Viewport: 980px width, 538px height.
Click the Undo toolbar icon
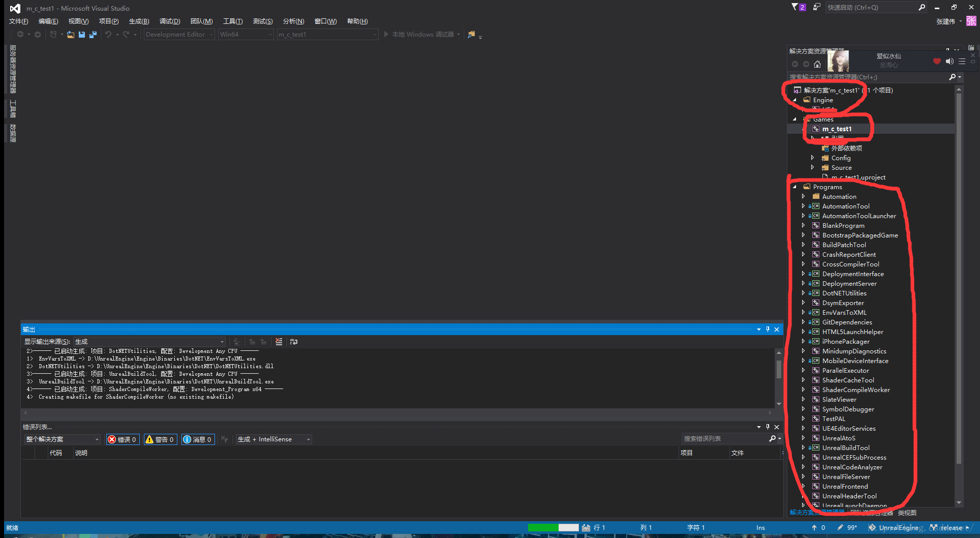click(x=108, y=35)
